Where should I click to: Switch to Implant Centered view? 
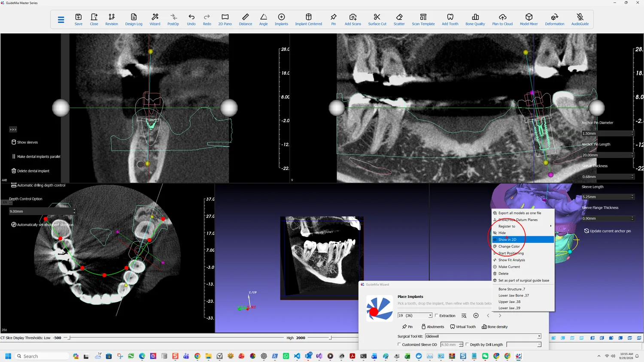(x=308, y=19)
